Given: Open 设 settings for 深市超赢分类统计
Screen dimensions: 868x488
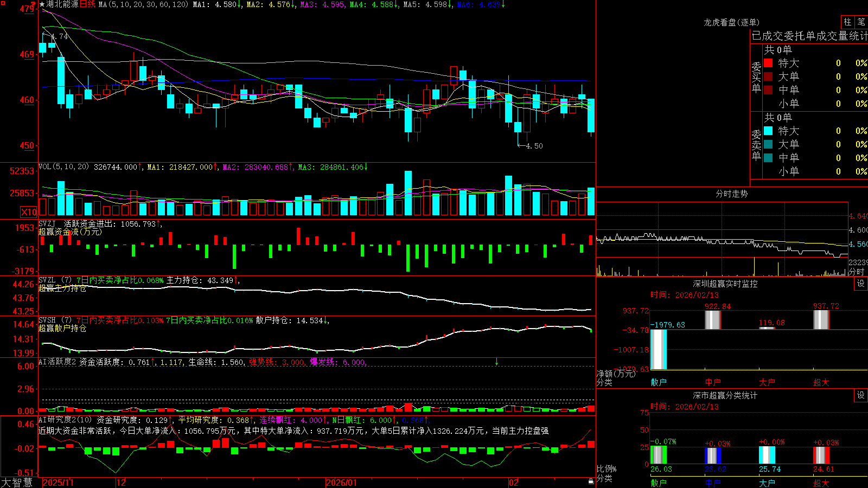Looking at the screenshot, I should [860, 395].
